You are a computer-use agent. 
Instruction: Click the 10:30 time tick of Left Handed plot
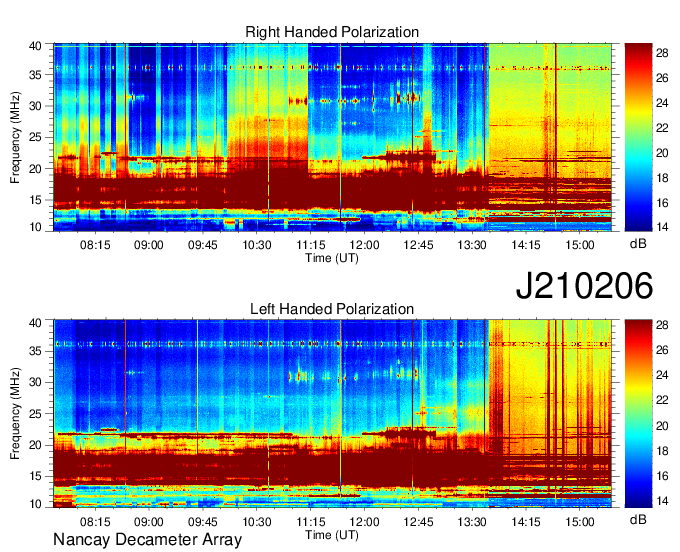[257, 522]
